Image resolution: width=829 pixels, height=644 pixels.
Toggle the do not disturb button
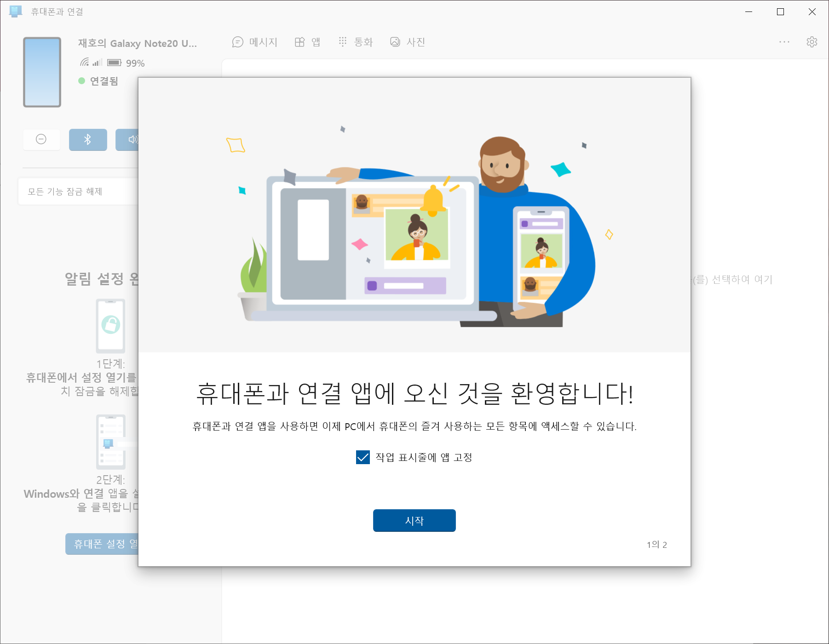click(x=41, y=139)
